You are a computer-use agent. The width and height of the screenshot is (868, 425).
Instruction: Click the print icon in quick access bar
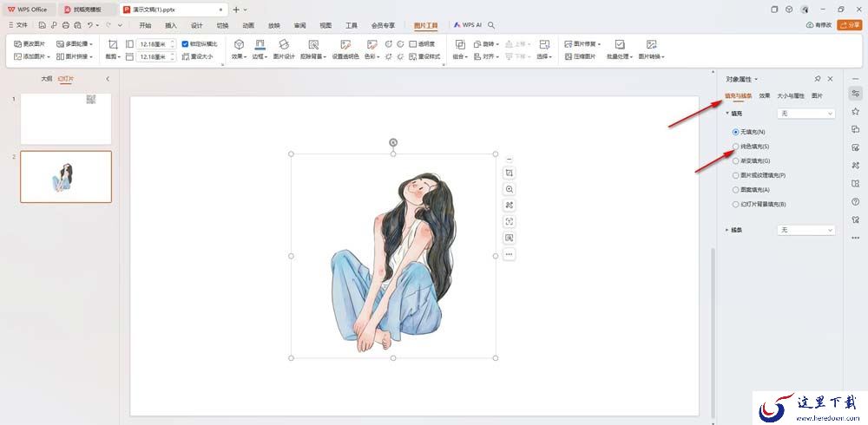point(66,25)
